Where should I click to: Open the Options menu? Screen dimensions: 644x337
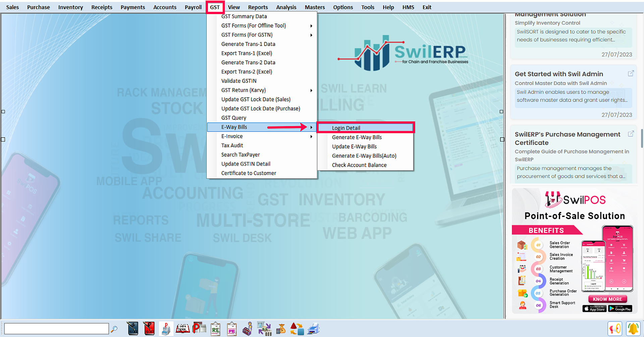(x=343, y=7)
